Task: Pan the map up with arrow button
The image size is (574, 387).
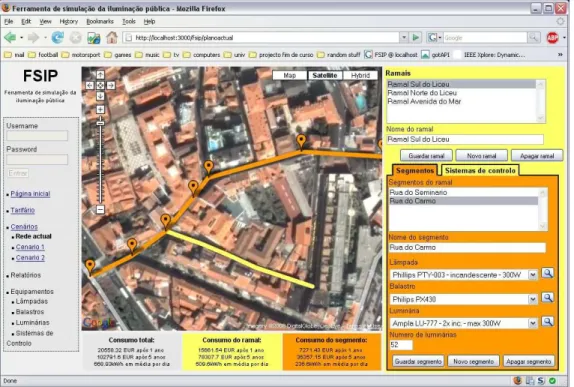Action: (100, 75)
